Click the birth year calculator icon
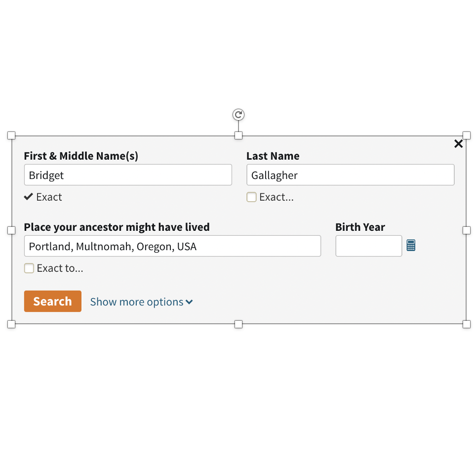 coord(411,245)
